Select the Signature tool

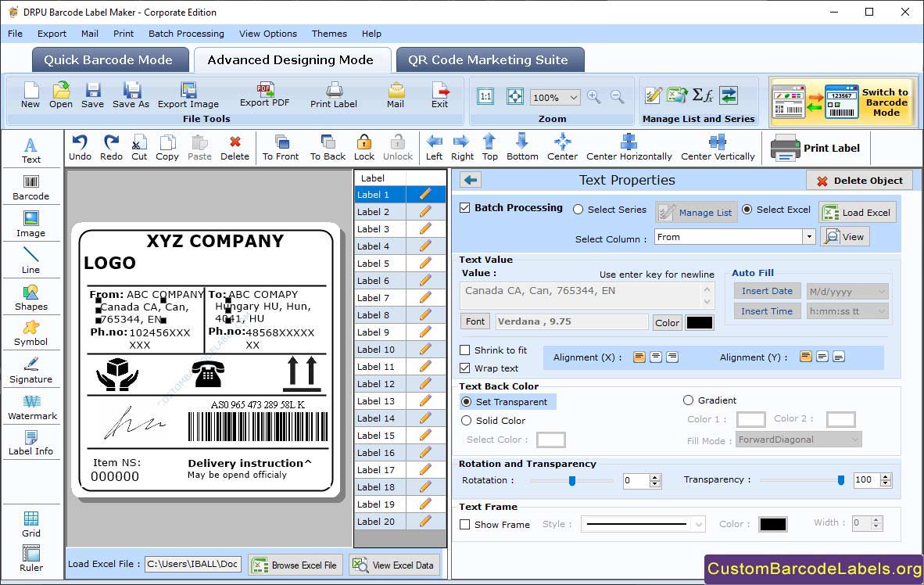[30, 370]
